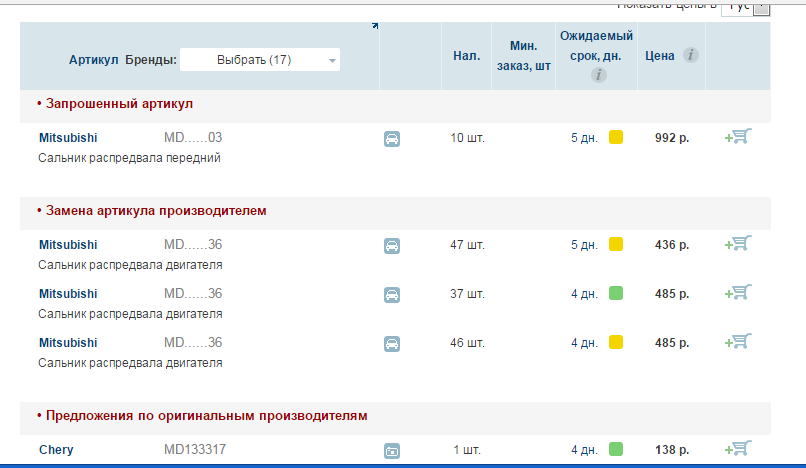This screenshot has width=806, height=468.
Task: Click green delivery indicator in the 37 шт. row
Action: pos(616,293)
